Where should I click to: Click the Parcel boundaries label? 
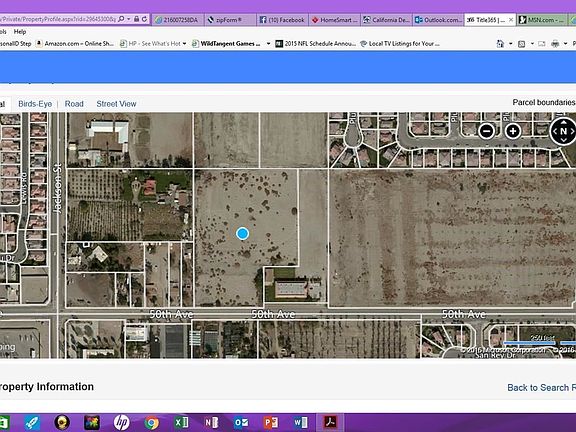(544, 102)
